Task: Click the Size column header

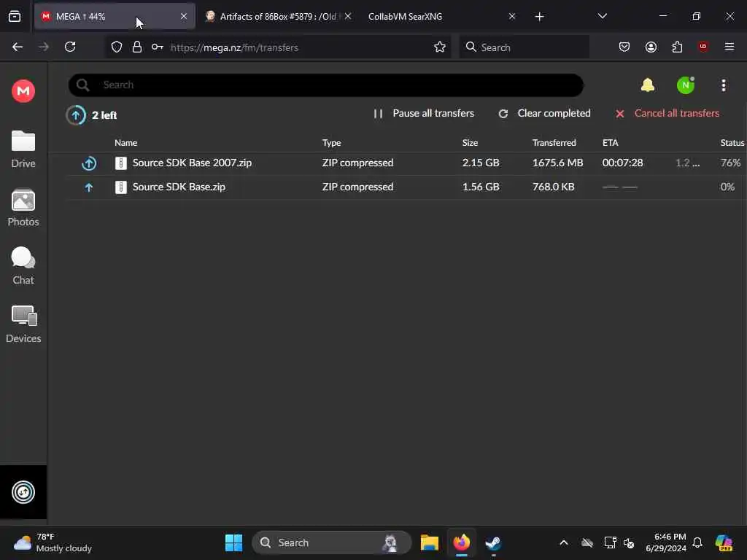Action: (470, 142)
